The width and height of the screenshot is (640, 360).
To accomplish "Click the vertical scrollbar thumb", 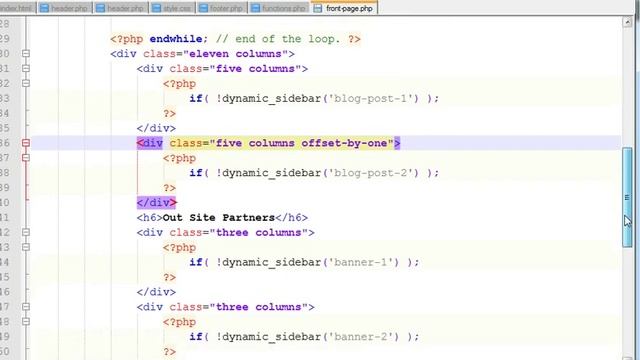I will tap(627, 197).
